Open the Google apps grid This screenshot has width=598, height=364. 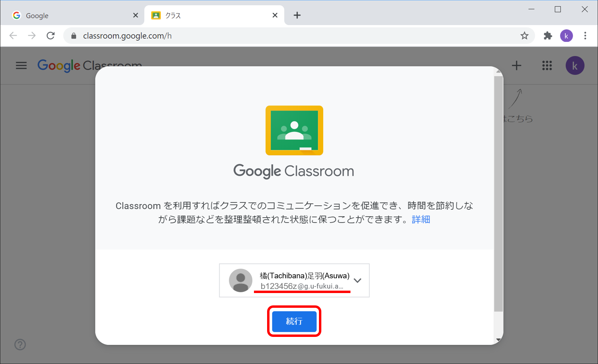click(547, 65)
